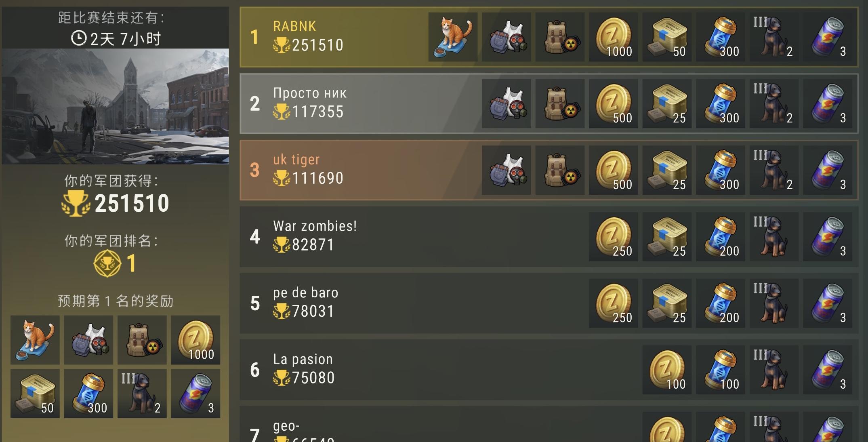The image size is (868, 442).
Task: Open the War zombies! clan entry
Action: (549, 236)
